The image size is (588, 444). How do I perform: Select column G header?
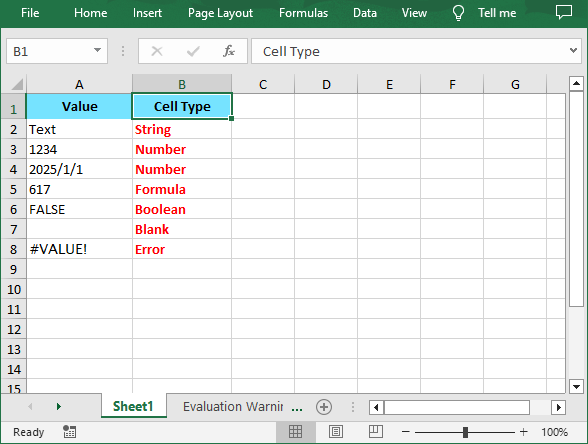coord(515,84)
